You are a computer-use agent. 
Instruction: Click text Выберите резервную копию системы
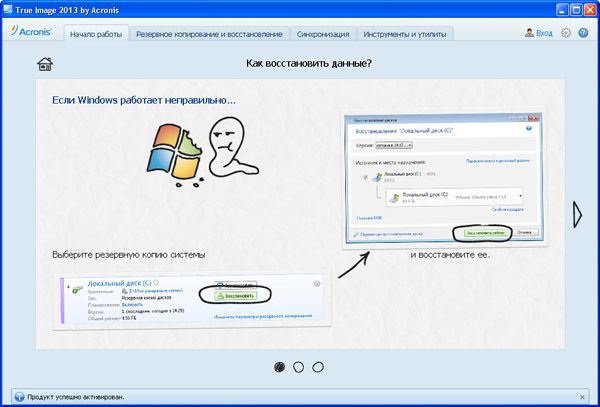click(x=129, y=255)
